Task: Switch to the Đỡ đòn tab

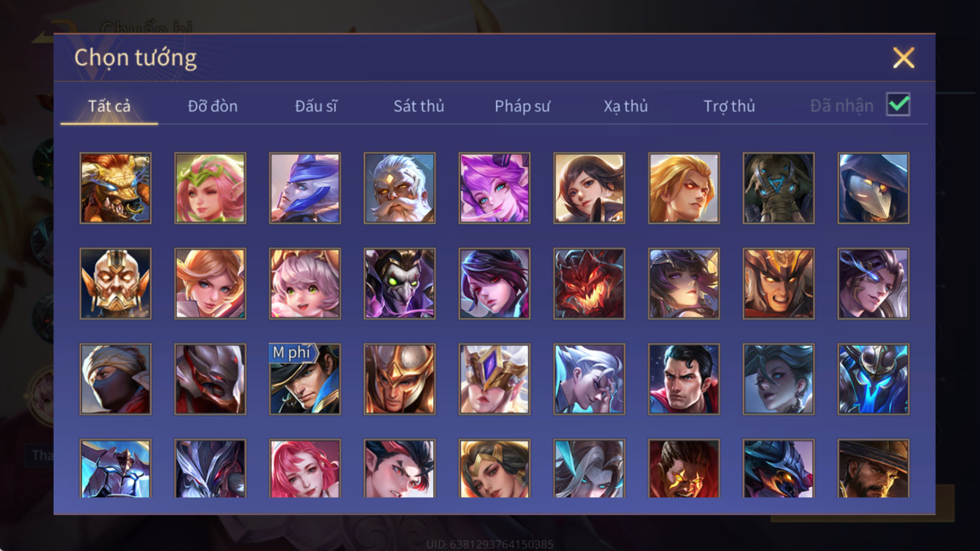Action: pos(213,106)
